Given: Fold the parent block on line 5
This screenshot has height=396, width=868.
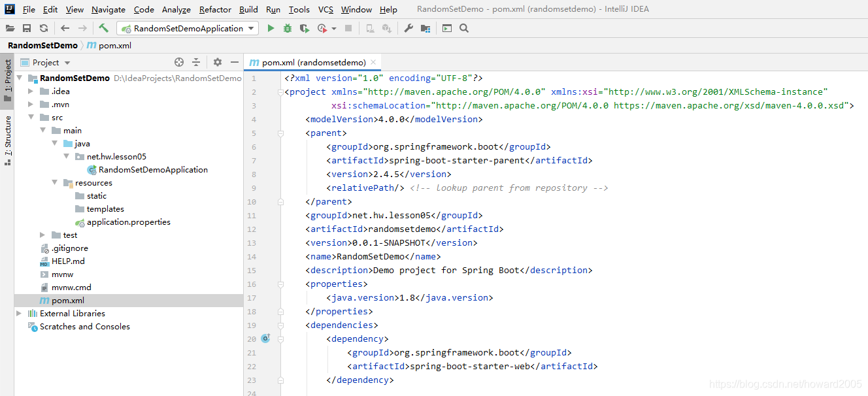Looking at the screenshot, I should [x=280, y=133].
